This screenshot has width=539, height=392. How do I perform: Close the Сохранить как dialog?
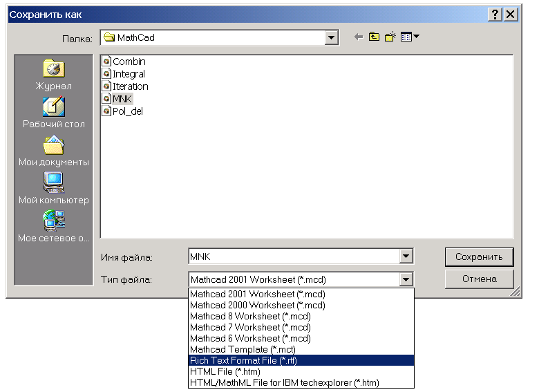click(511, 15)
